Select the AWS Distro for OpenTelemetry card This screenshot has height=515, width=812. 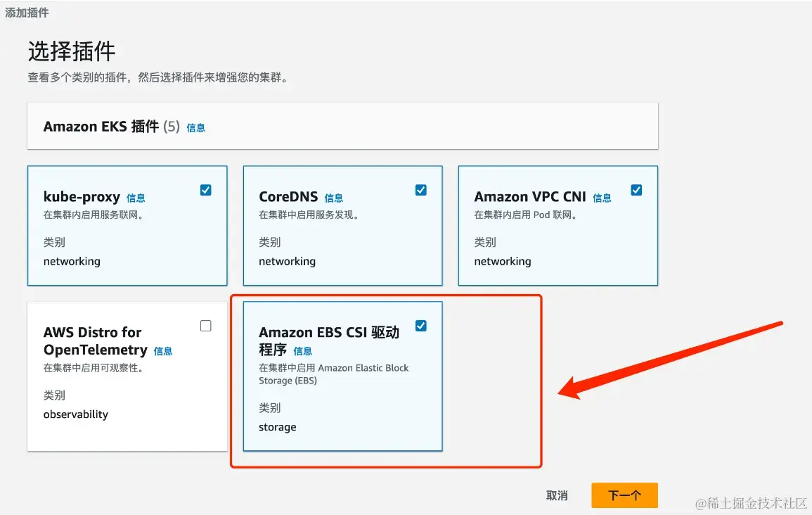coord(127,376)
